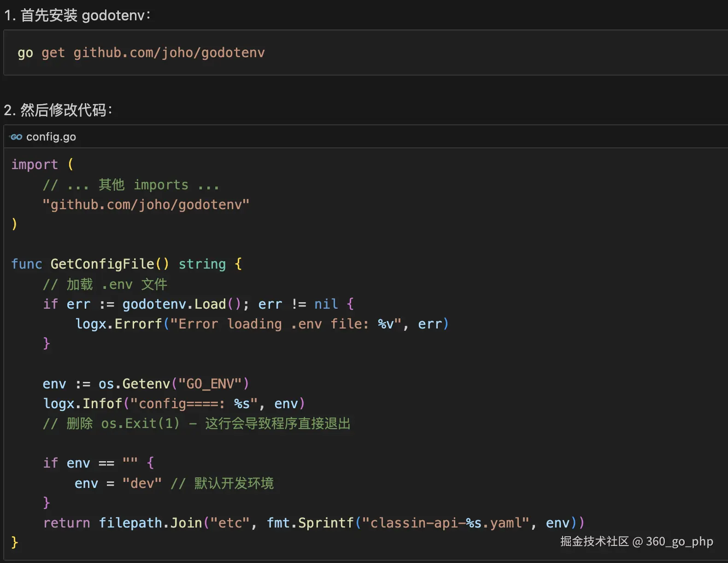Screen dimensions: 728x563
Task: Click the go get godotenv install command
Action: point(141,53)
